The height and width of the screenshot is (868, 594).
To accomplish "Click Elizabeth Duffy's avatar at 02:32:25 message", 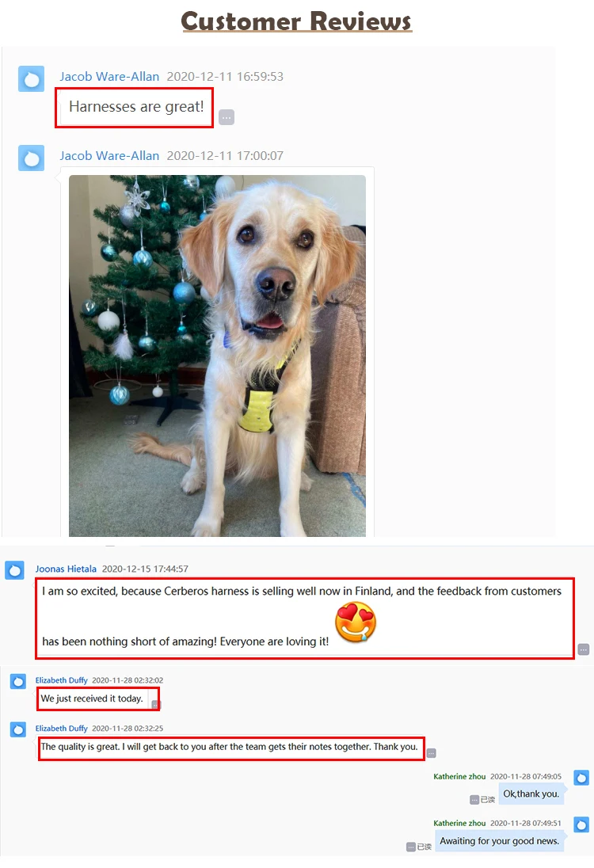I will pos(18,729).
